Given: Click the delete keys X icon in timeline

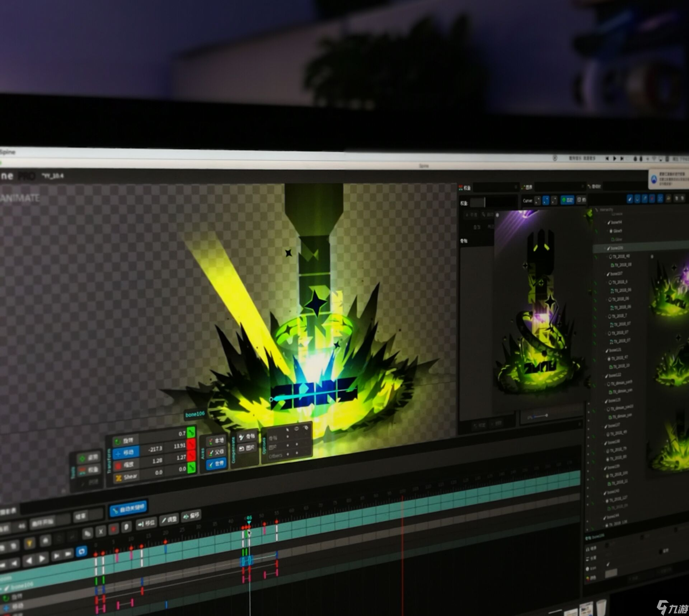Looking at the screenshot, I should pos(101,531).
